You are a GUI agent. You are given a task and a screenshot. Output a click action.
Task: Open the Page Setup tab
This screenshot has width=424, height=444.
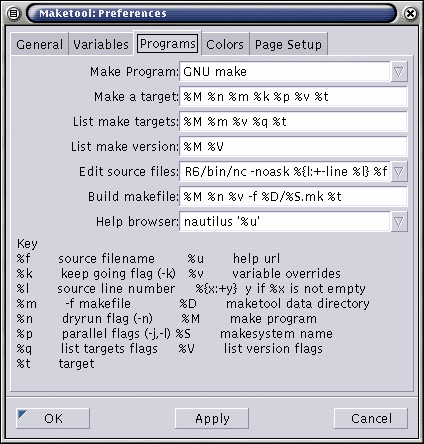coord(288,44)
